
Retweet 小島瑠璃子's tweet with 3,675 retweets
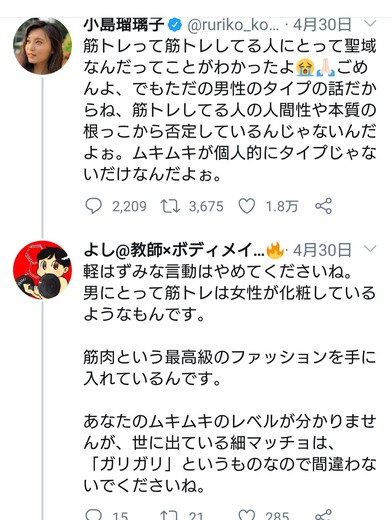(170, 206)
